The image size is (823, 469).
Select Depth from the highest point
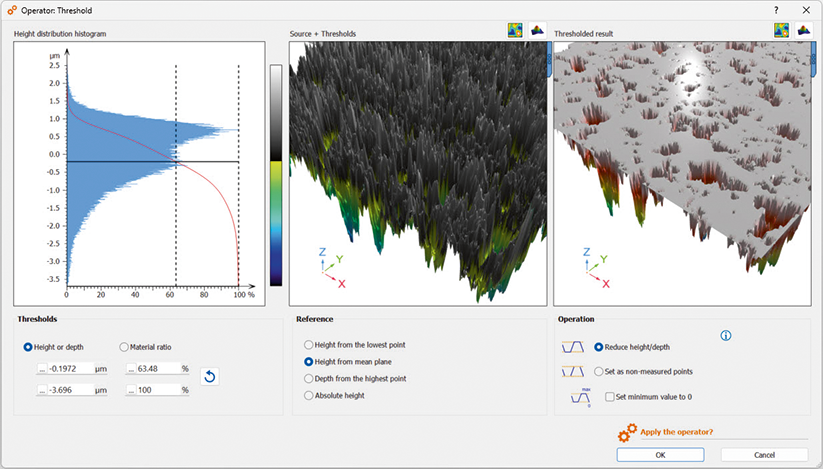(x=309, y=379)
